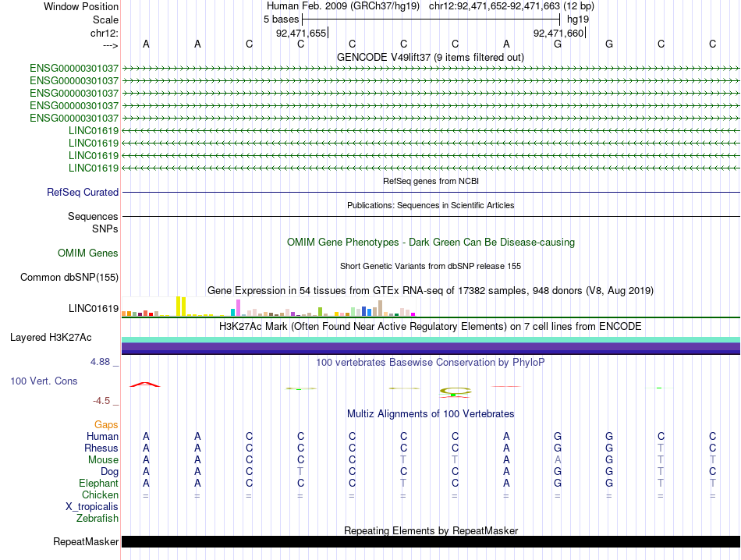Open the OMIM Gene Phenotypes title

pyautogui.click(x=431, y=242)
